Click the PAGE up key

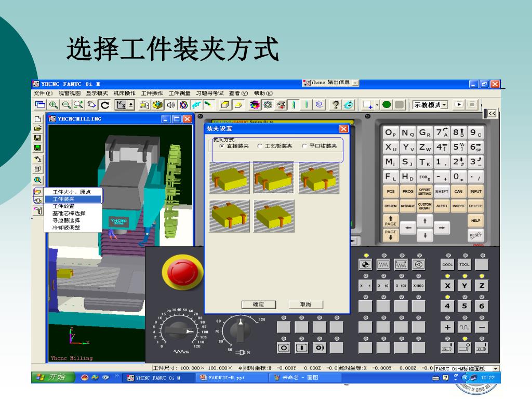[x=391, y=221]
